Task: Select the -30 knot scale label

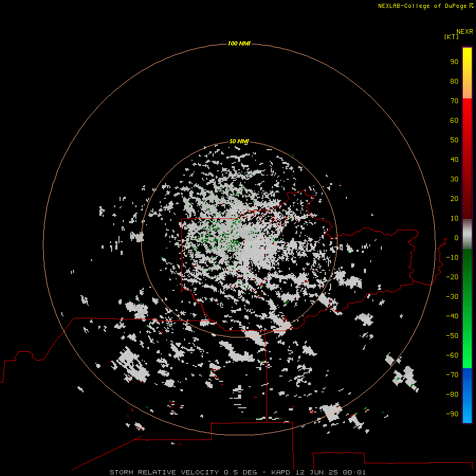Action: pos(452,297)
